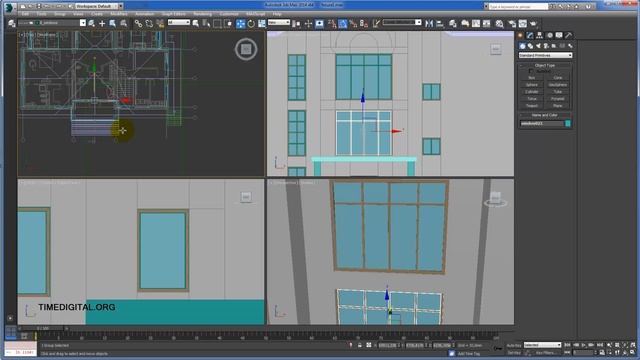Toggle the selection lock icon in status bar

point(360,345)
